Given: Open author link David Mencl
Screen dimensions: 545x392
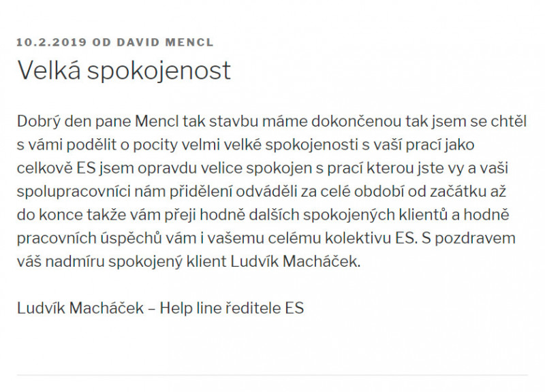Looking at the screenshot, I should click(165, 42).
